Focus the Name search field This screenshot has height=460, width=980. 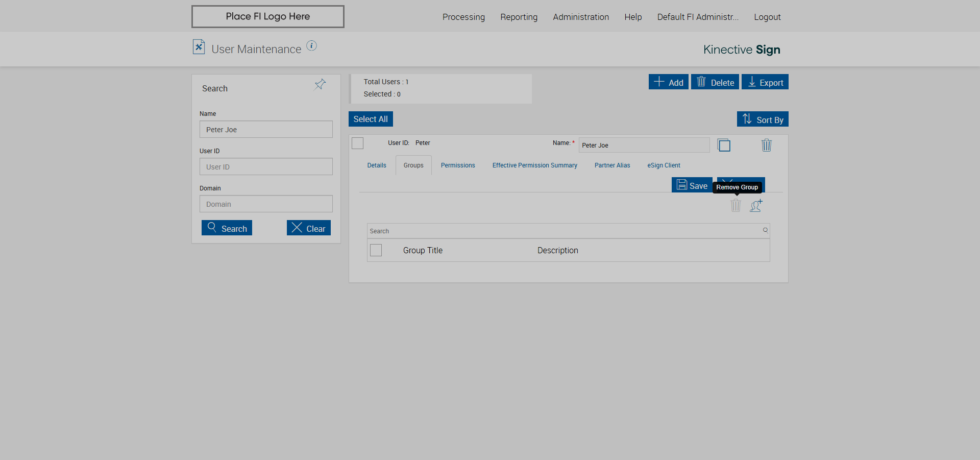click(x=266, y=129)
